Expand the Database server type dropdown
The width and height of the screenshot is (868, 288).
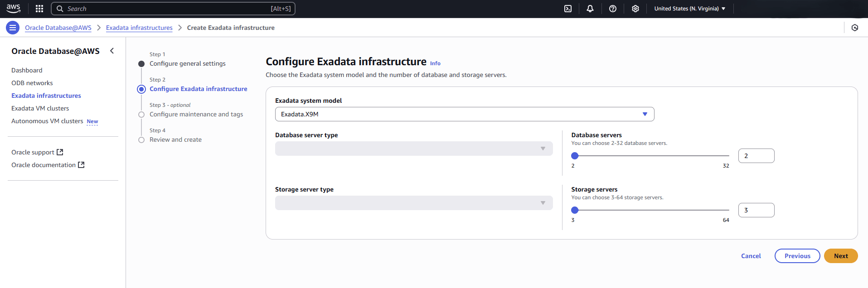tap(413, 149)
